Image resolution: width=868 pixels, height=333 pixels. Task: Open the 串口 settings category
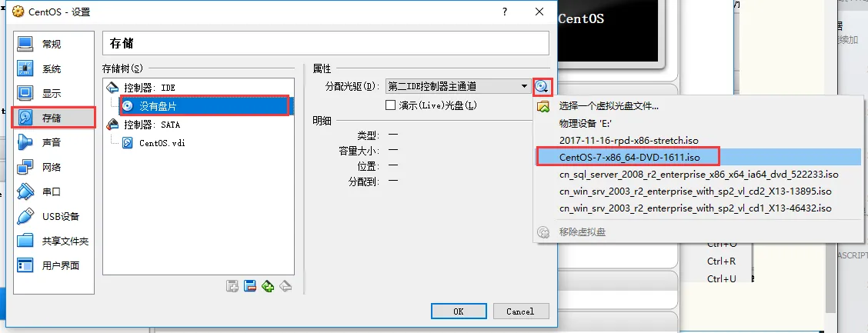(54, 192)
